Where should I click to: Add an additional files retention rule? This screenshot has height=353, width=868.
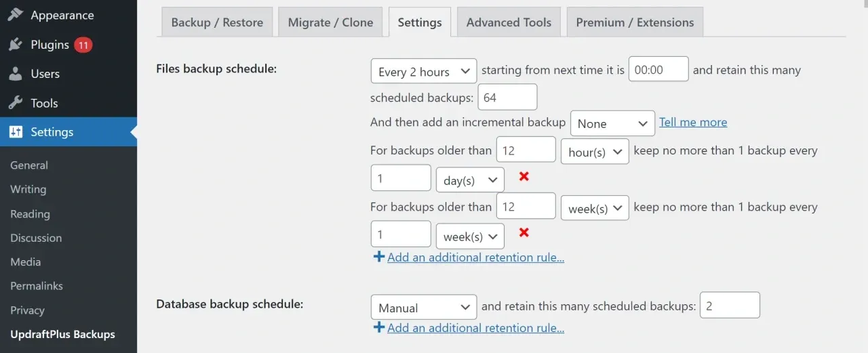475,257
